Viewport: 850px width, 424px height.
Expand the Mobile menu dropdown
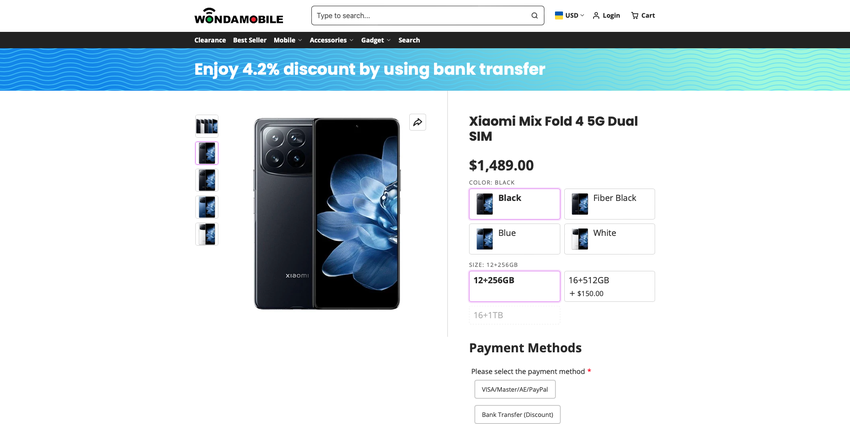288,40
